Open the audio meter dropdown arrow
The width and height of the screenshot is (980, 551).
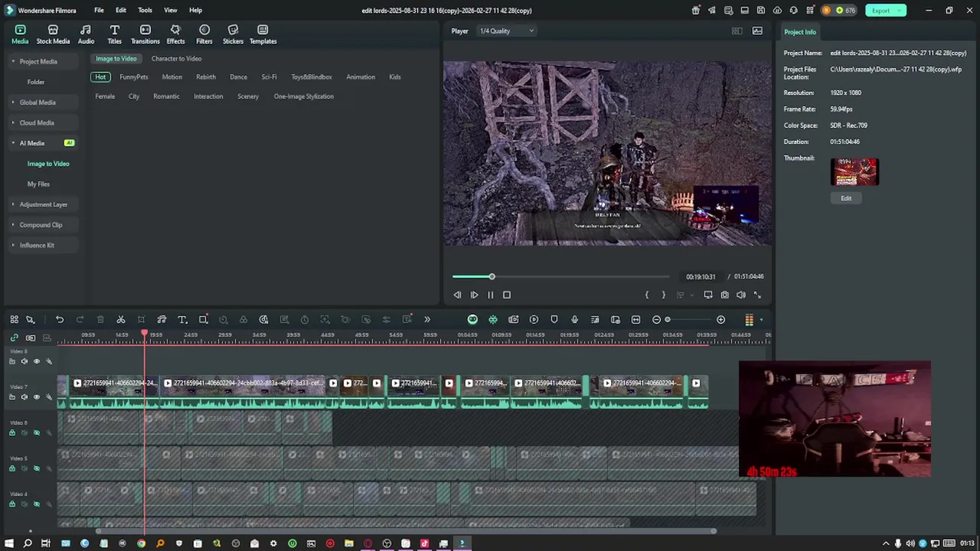point(761,320)
